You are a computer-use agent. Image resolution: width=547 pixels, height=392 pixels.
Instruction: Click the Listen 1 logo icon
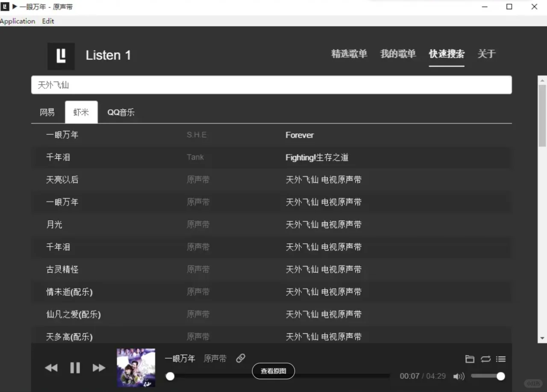coord(61,56)
